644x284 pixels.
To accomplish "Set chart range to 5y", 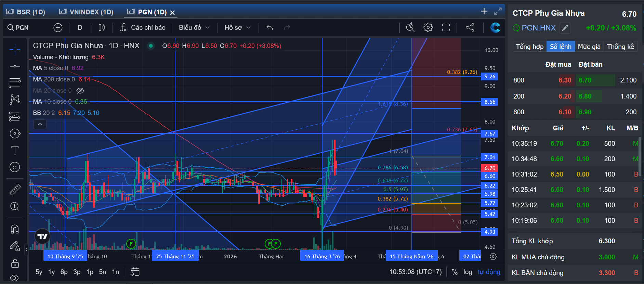I will pos(39,272).
